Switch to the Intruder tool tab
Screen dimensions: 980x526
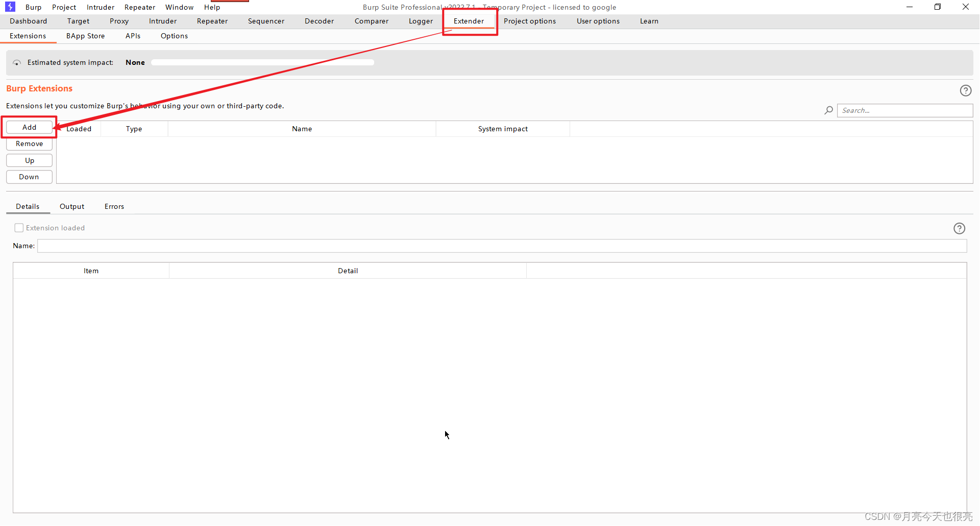[163, 21]
